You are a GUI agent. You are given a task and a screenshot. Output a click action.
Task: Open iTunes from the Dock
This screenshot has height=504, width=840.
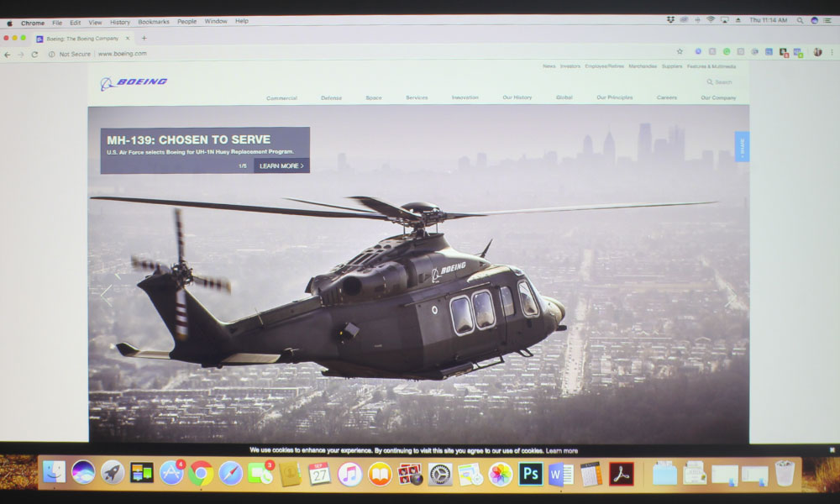tap(349, 475)
